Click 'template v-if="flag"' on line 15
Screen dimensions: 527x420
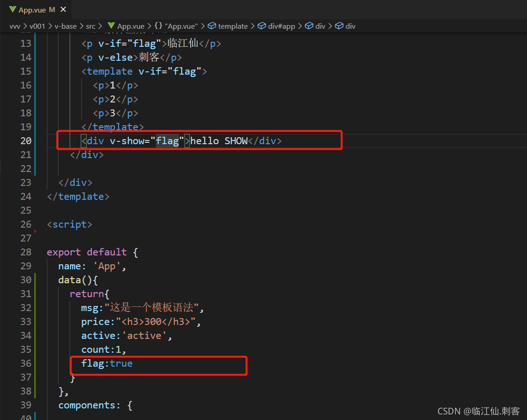click(x=144, y=71)
